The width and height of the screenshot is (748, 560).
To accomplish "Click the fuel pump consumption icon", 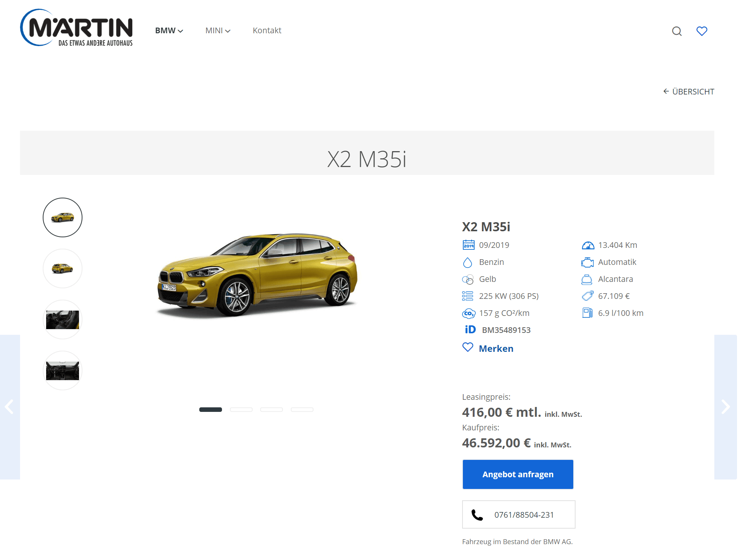I will tap(587, 313).
